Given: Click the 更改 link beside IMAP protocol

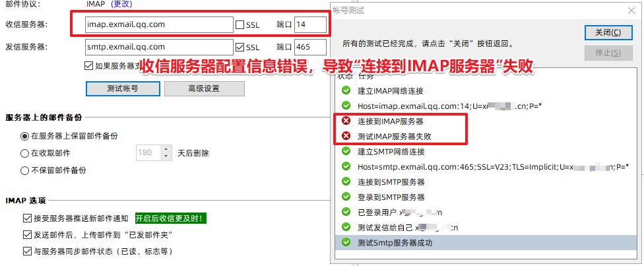Looking at the screenshot, I should 121,5.
